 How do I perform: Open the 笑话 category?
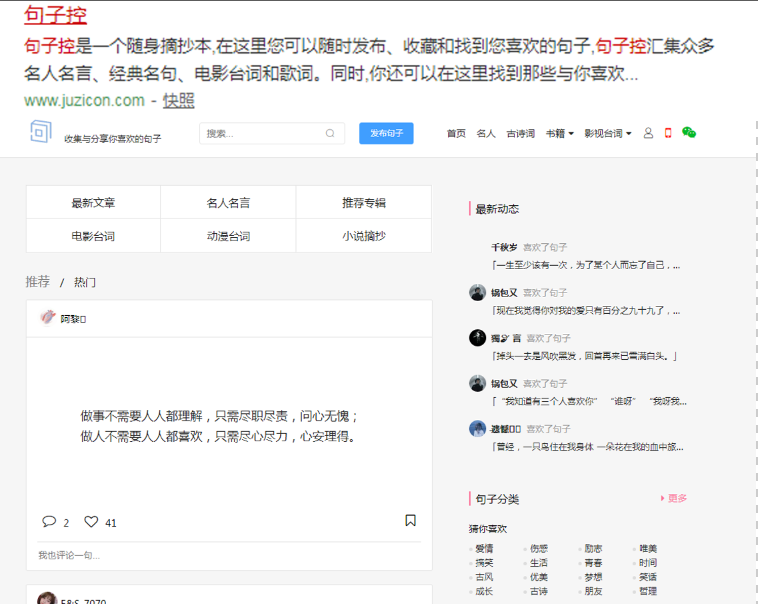coord(648,577)
